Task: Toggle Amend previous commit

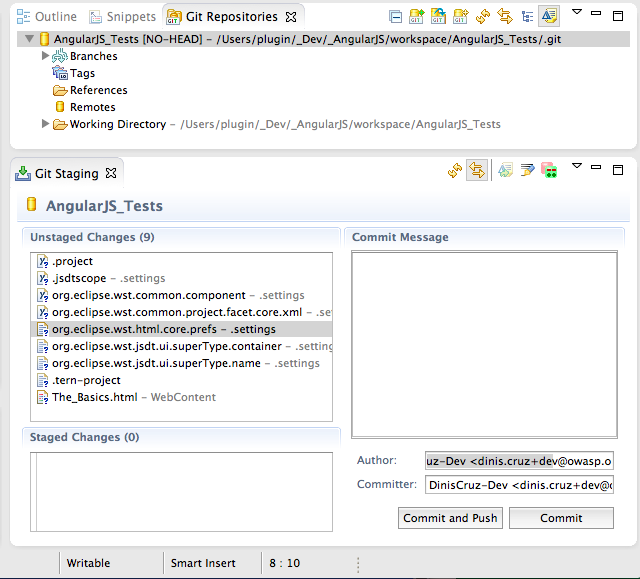Action: (505, 172)
